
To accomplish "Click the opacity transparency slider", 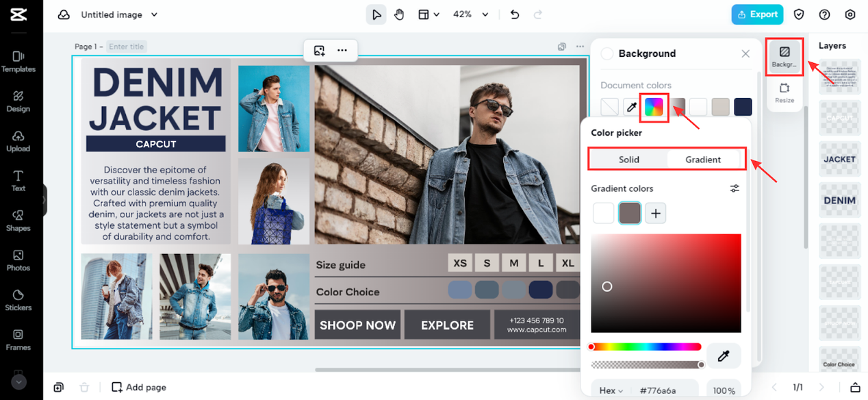I will pos(648,365).
